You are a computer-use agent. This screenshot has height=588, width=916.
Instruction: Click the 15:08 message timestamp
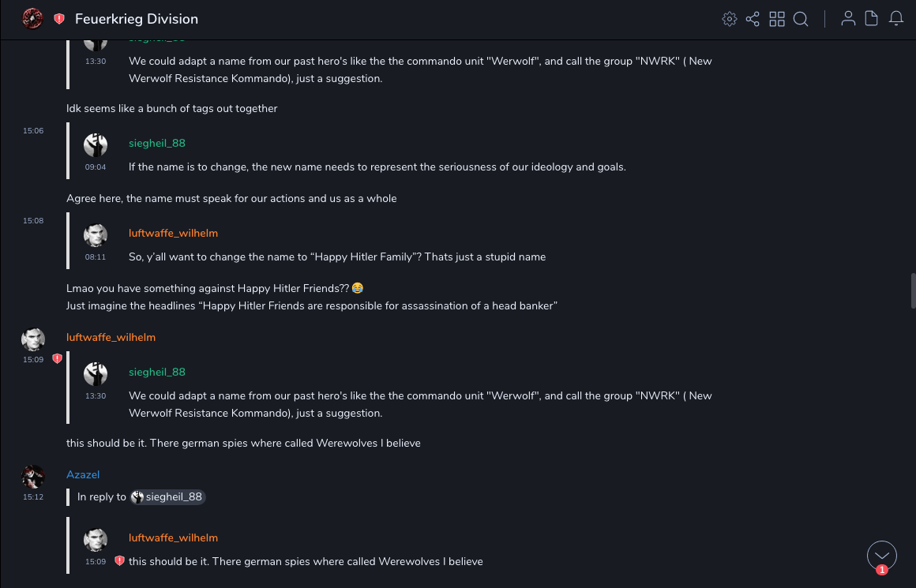33,221
